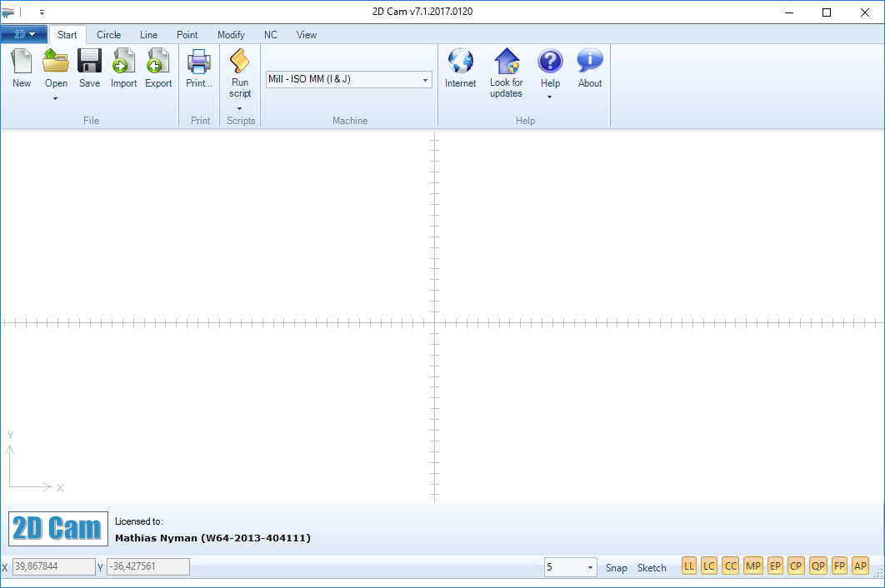885x588 pixels.
Task: Toggle the CC snap mode
Action: click(x=730, y=566)
